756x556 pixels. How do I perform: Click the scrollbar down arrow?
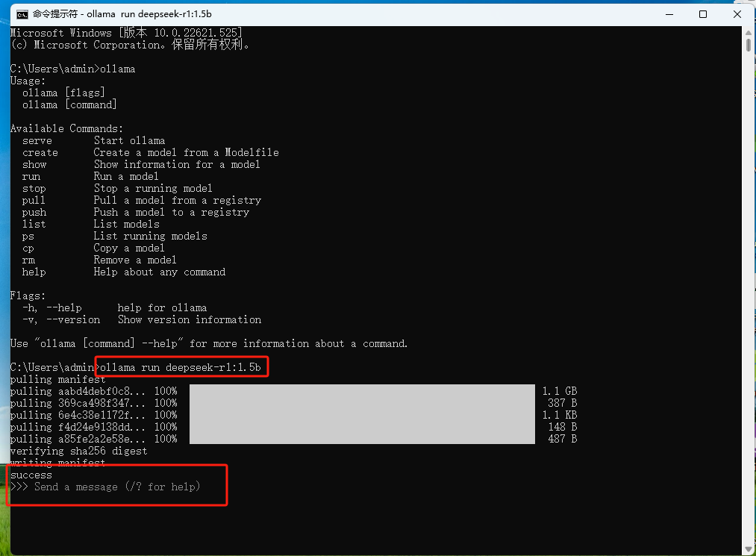pyautogui.click(x=749, y=549)
